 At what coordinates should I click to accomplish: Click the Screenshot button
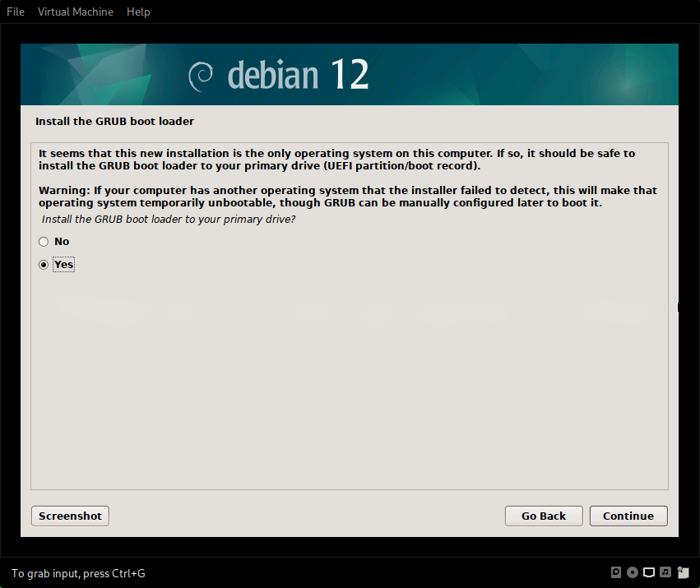click(69, 516)
